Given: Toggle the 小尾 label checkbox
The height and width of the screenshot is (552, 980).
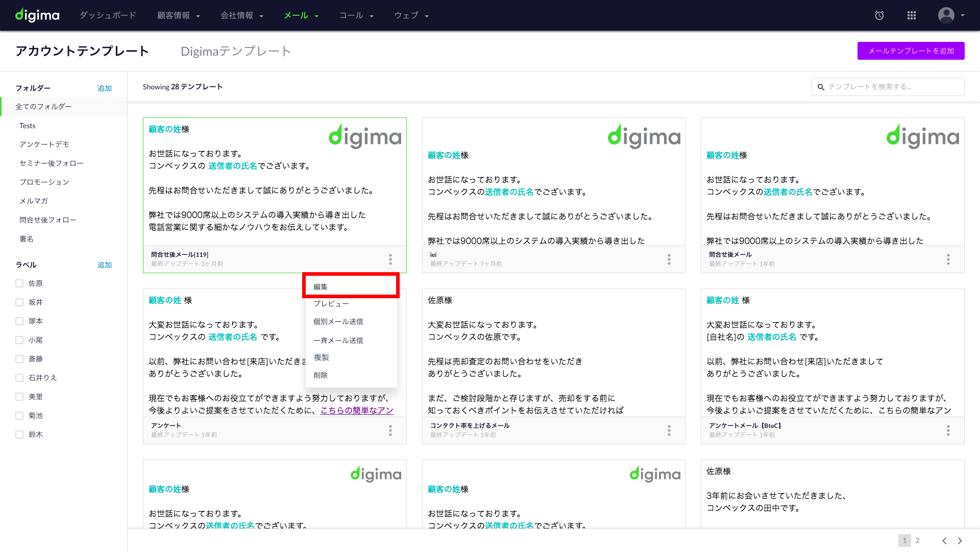Looking at the screenshot, I should coord(19,340).
